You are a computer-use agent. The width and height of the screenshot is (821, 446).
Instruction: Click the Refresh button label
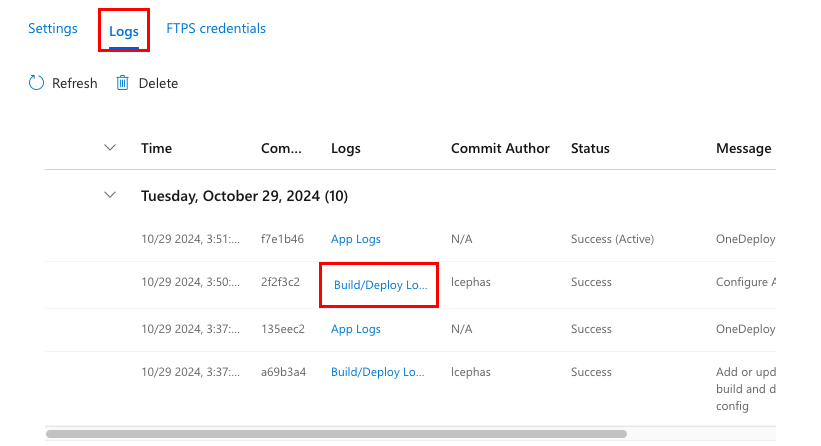click(75, 83)
